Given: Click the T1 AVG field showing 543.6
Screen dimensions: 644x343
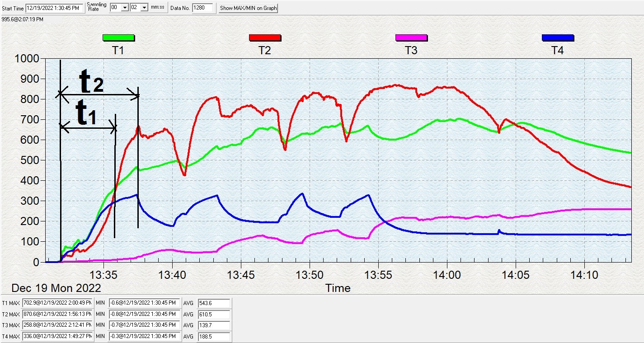Looking at the screenshot, I should tap(214, 303).
